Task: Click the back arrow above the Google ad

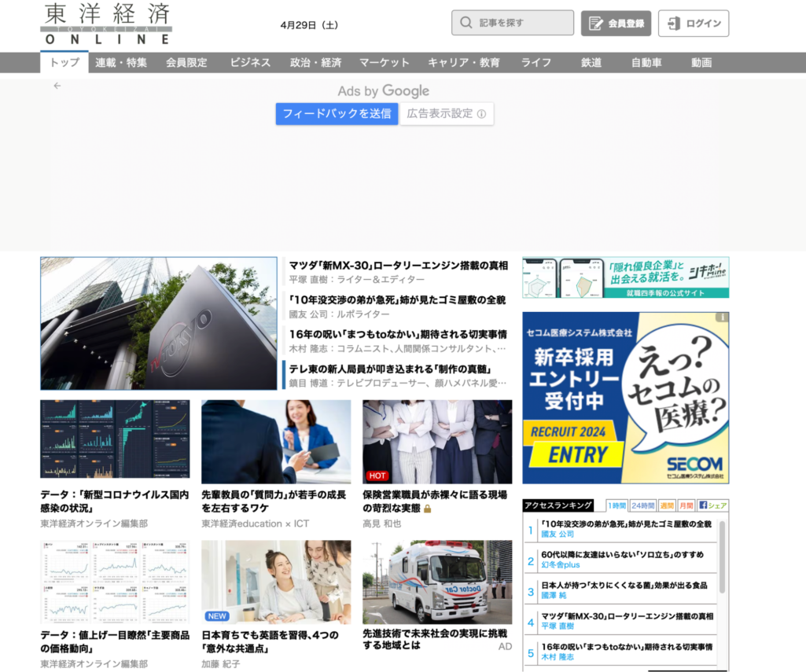Action: [56, 86]
